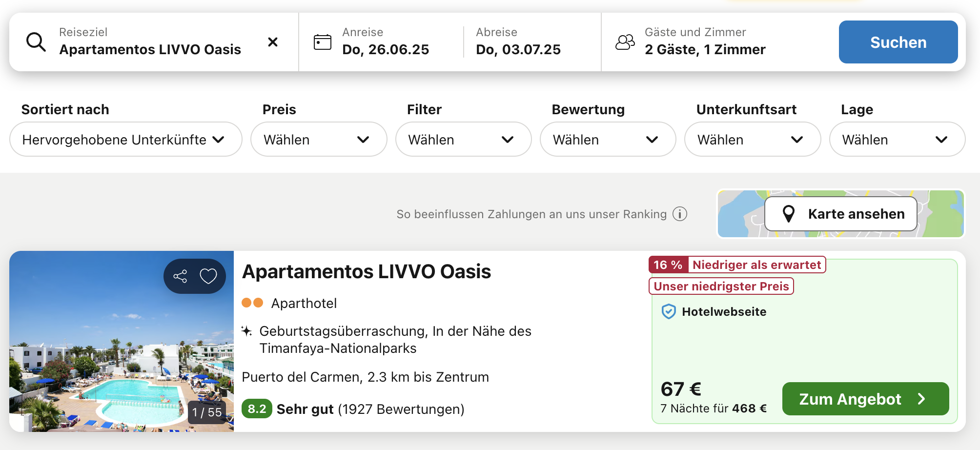Viewport: 980px width, 450px height.
Task: Click the Aparthotel type label
Action: tap(304, 304)
